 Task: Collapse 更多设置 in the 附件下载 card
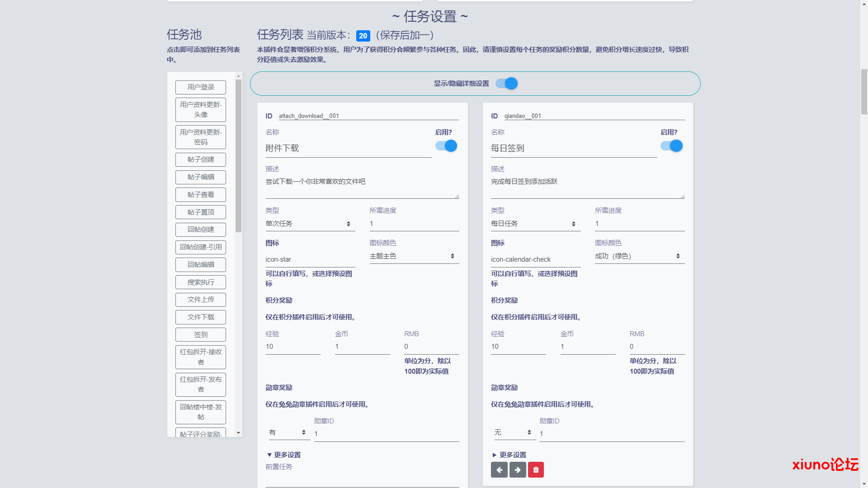[x=283, y=455]
